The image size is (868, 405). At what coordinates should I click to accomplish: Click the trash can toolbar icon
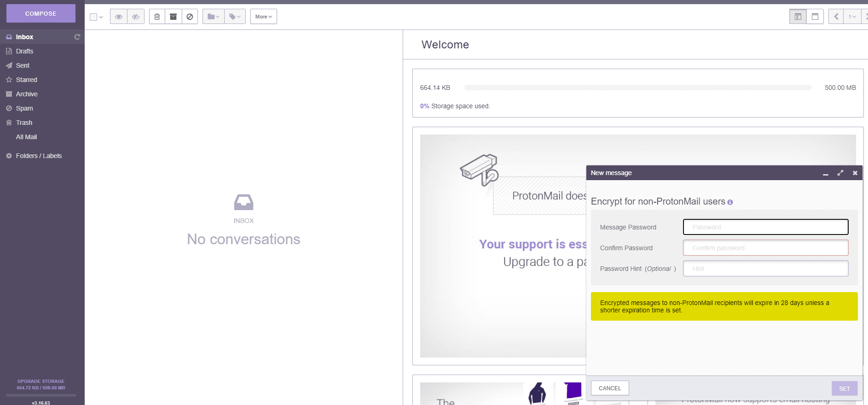[157, 17]
